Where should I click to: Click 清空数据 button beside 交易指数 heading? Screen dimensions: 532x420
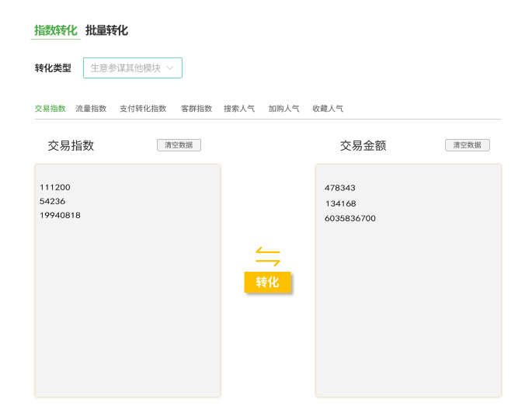[x=179, y=145]
